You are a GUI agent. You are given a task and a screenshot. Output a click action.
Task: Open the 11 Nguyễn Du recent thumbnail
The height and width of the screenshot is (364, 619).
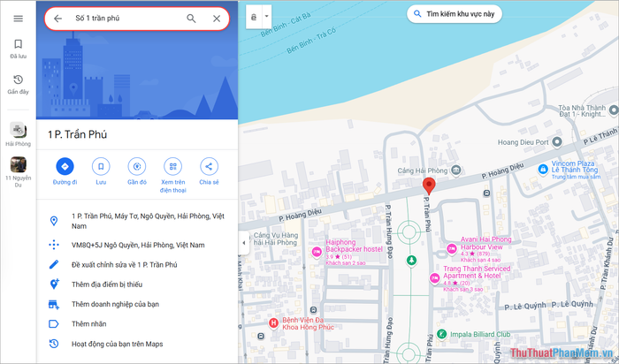[19, 164]
